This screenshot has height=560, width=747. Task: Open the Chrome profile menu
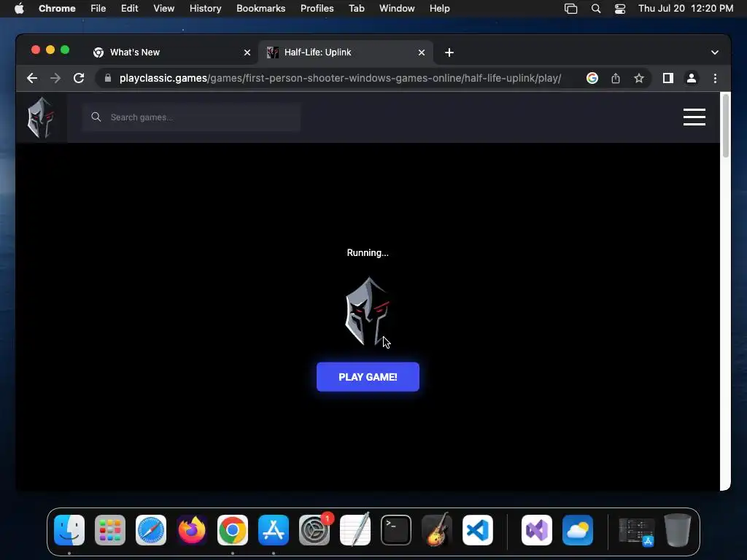pos(692,78)
